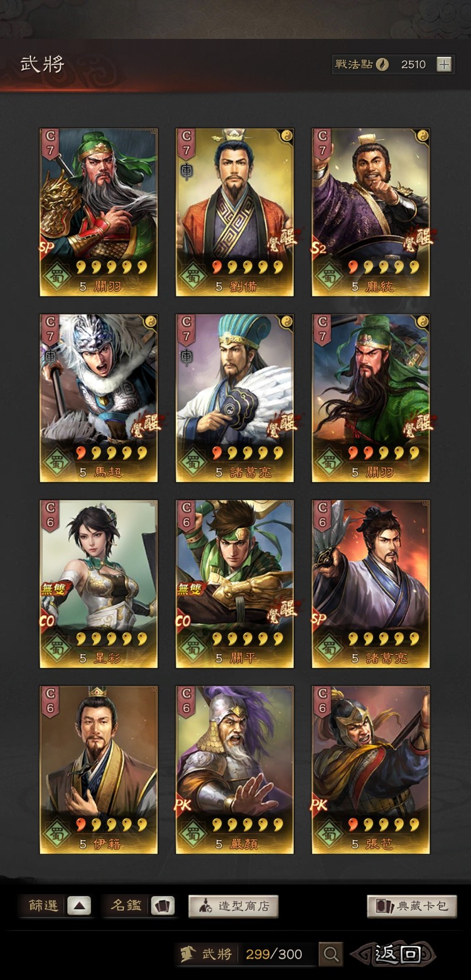Open the 名鑑 card catalog icon
Image resolution: width=471 pixels, height=980 pixels.
click(163, 906)
